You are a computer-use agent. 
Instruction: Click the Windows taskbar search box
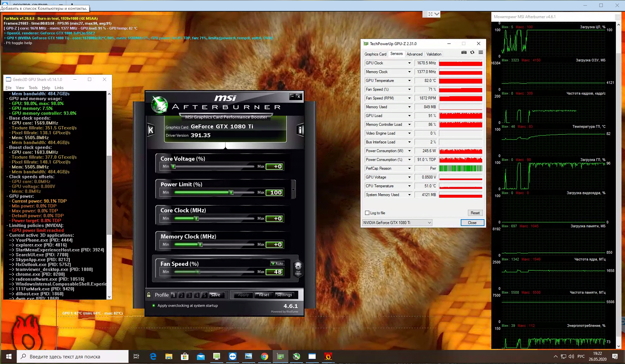(73, 357)
